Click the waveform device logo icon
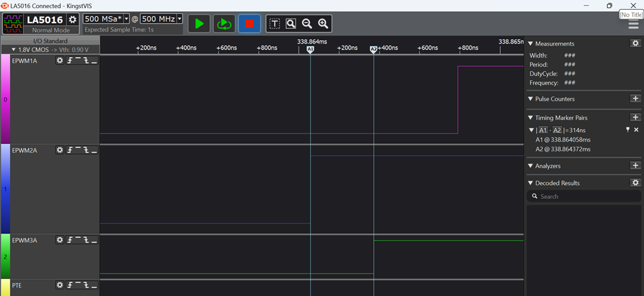Viewport: 644px width, 296px height. point(13,23)
